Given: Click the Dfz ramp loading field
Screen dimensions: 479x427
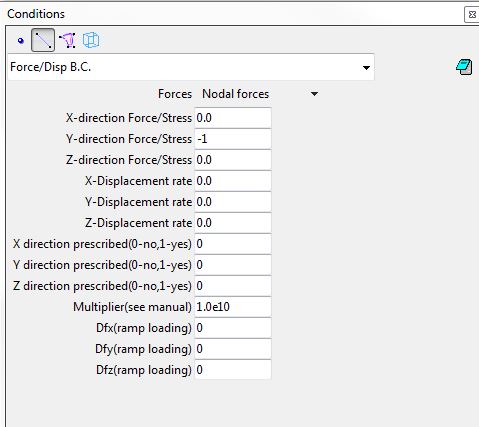Looking at the screenshot, I should 233,370.
